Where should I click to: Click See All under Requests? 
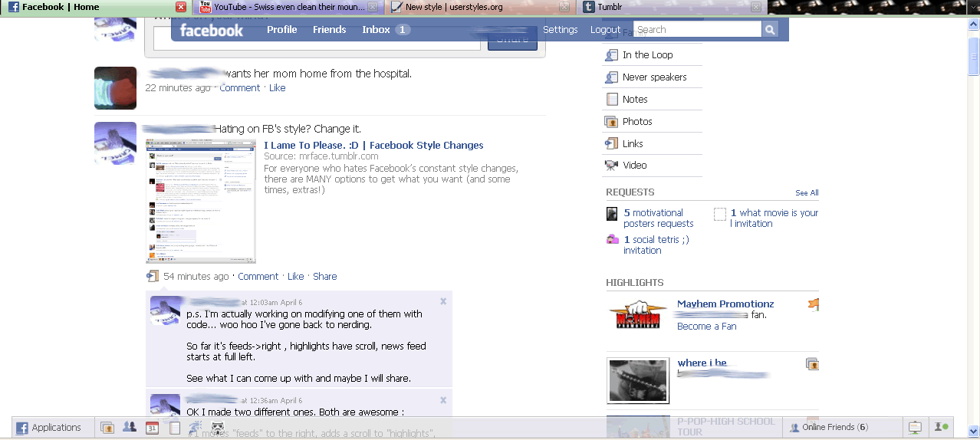[807, 193]
